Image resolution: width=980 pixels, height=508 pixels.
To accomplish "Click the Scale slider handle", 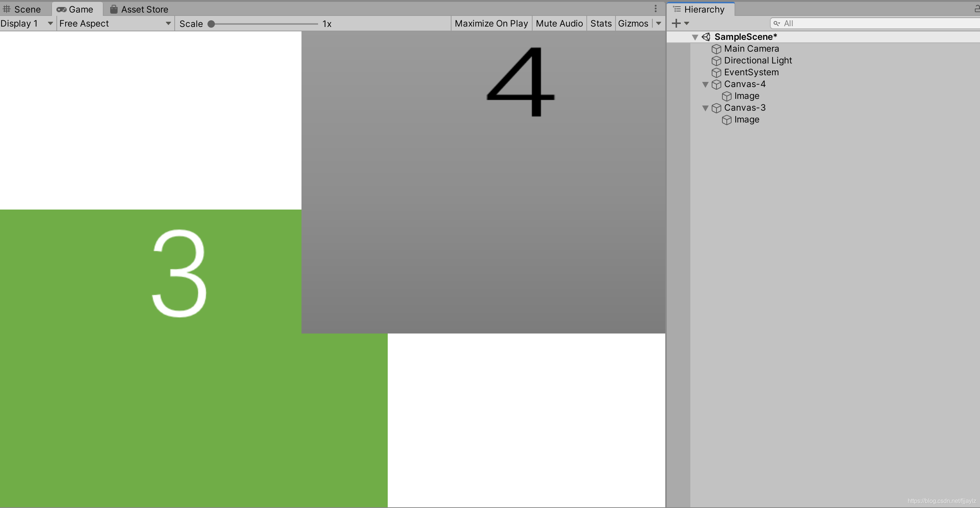I will point(211,24).
